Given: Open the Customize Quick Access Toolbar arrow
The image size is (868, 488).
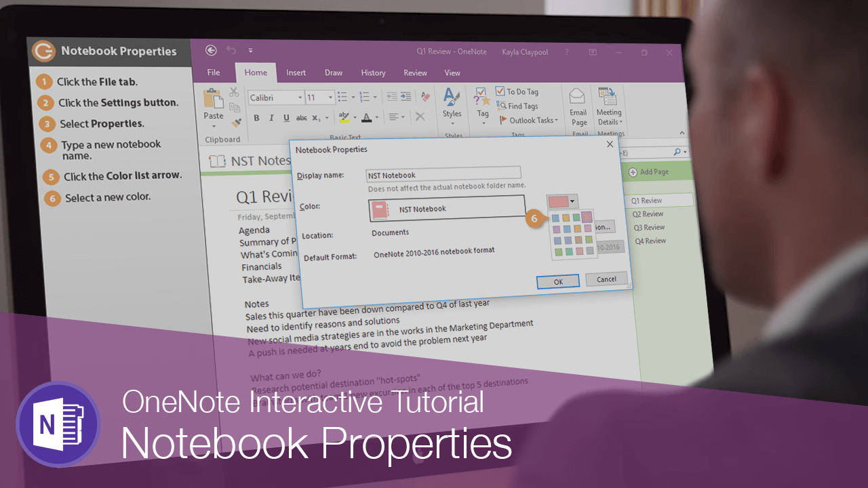Looking at the screenshot, I should [x=250, y=50].
